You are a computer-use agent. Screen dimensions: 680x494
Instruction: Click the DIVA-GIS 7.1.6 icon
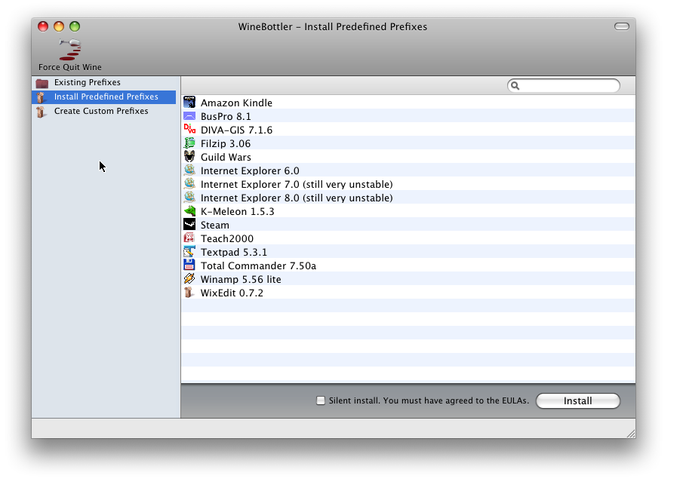190,129
